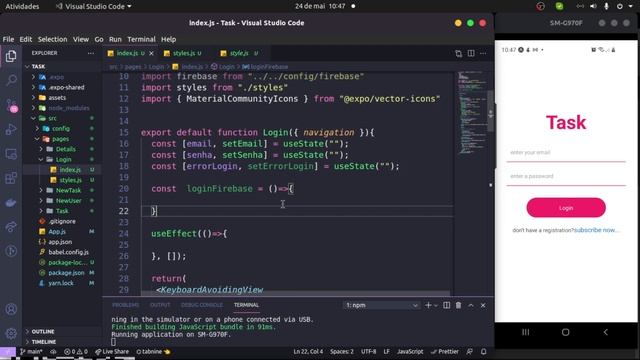Expand the config folder
Image resolution: width=640 pixels, height=360 pixels.
click(x=38, y=129)
